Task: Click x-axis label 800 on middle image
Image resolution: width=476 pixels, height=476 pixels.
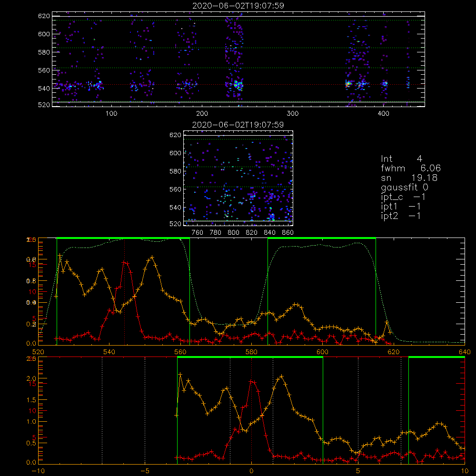Action: click(233, 233)
